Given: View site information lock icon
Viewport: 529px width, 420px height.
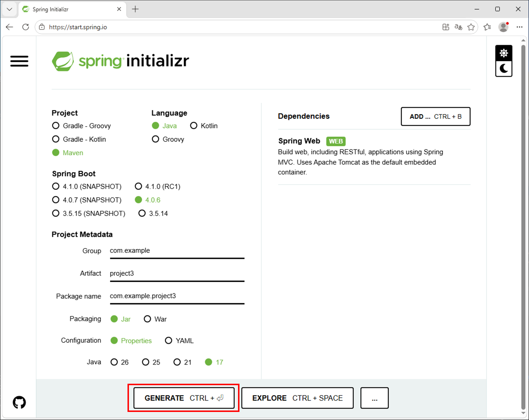Looking at the screenshot, I should click(x=42, y=27).
